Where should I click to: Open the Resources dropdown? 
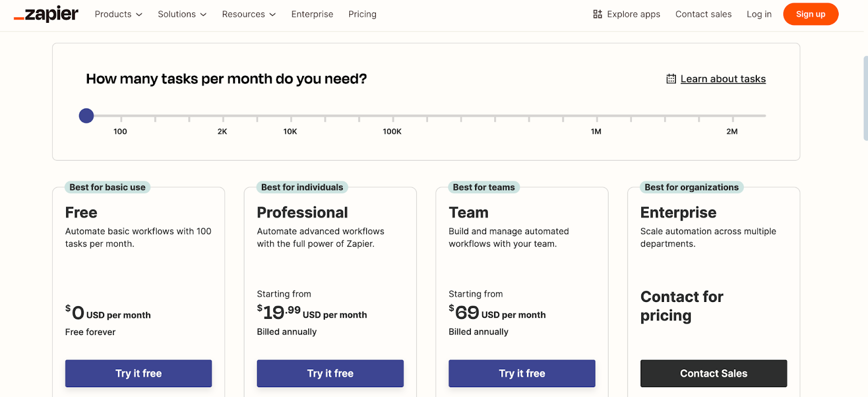[248, 14]
